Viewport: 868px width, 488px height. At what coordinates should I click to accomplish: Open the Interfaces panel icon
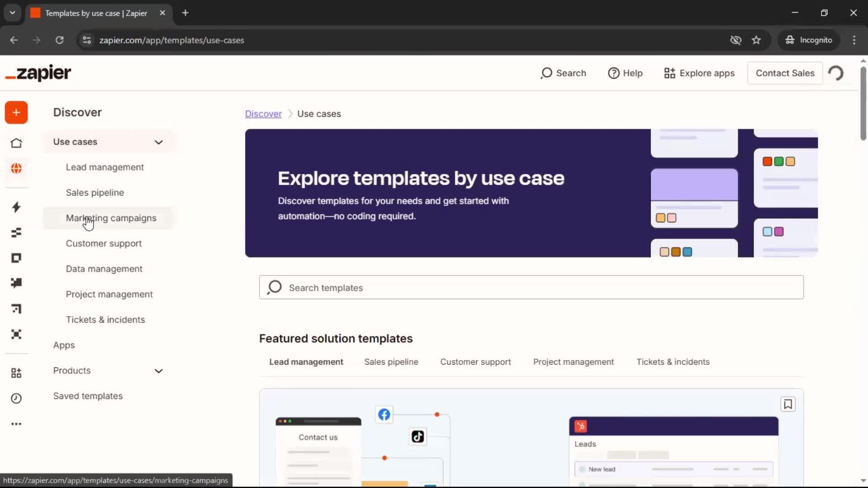point(16,258)
